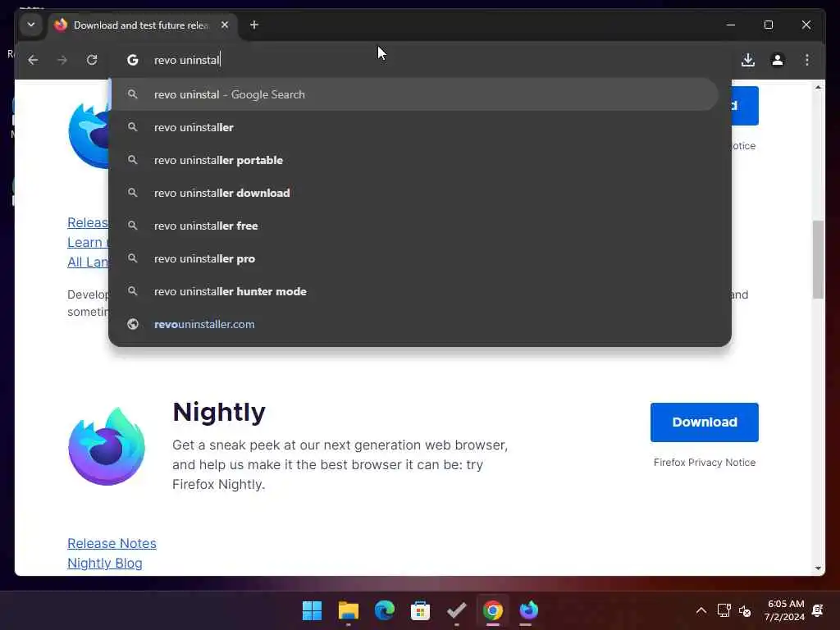Switch to Chrome in the taskbar
The height and width of the screenshot is (630, 840).
492,610
